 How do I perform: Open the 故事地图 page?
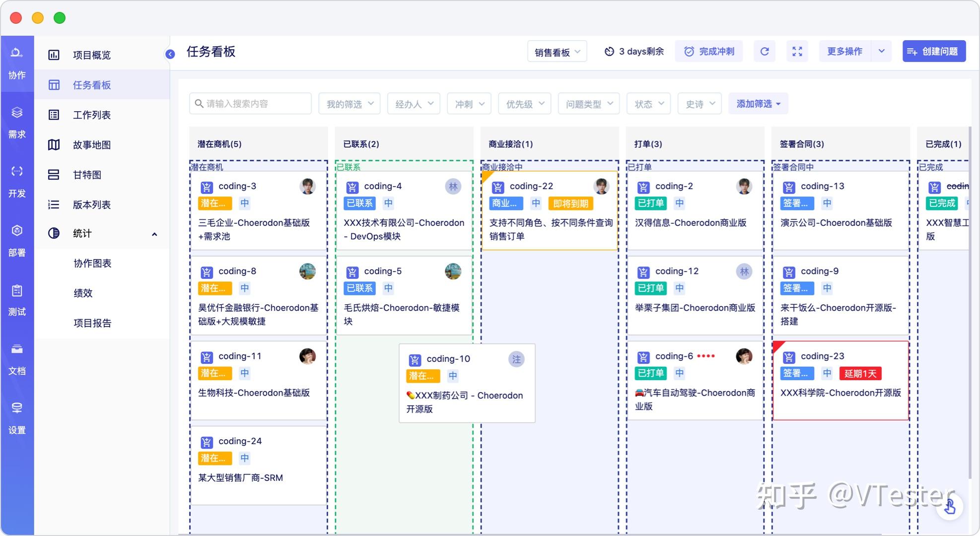pos(92,144)
